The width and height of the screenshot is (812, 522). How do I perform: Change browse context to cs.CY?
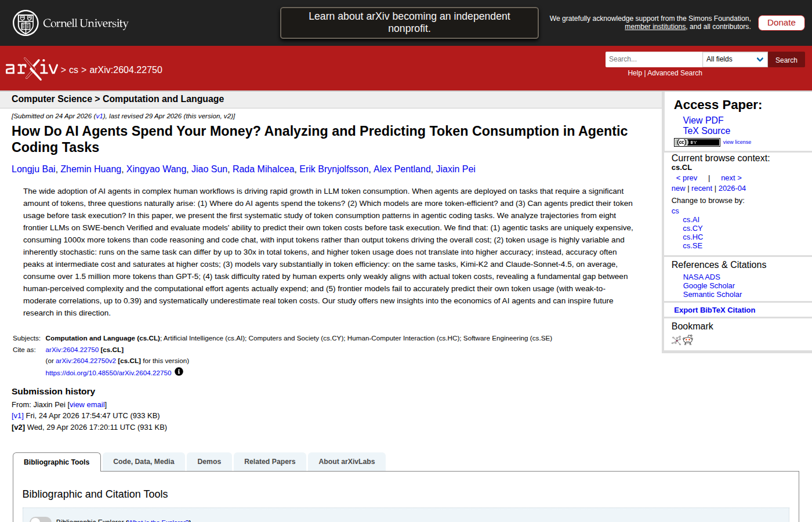693,229
